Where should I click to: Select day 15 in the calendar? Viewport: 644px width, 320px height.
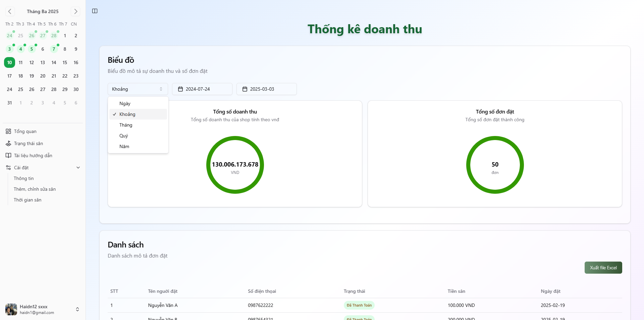(x=65, y=62)
